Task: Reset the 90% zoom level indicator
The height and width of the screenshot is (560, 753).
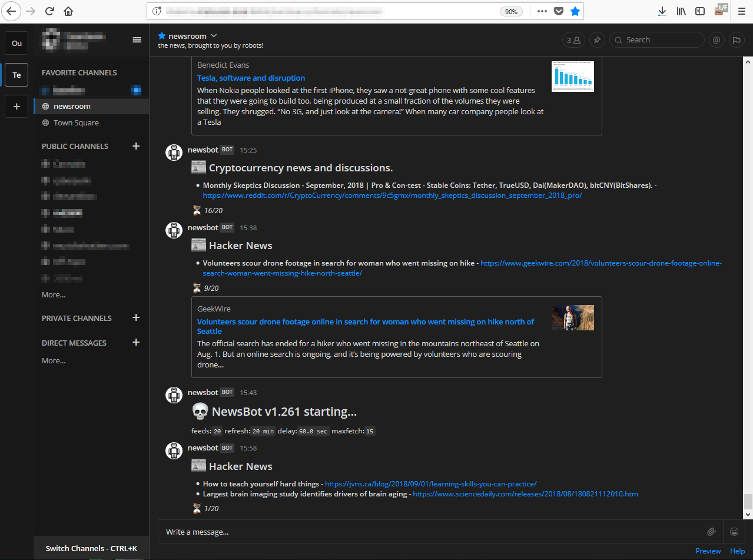Action: (511, 11)
